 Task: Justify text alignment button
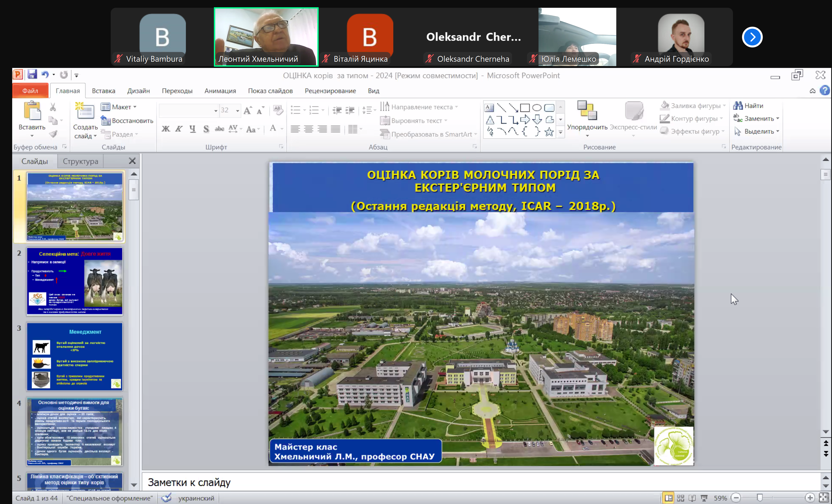336,129
